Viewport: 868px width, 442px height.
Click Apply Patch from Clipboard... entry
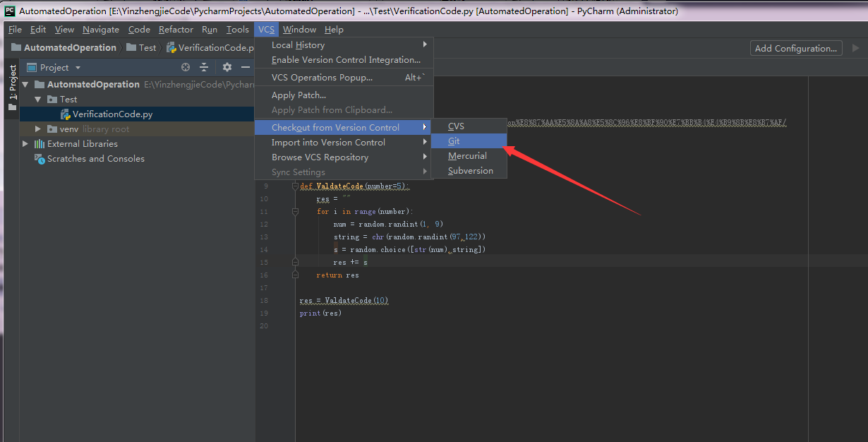click(344, 110)
